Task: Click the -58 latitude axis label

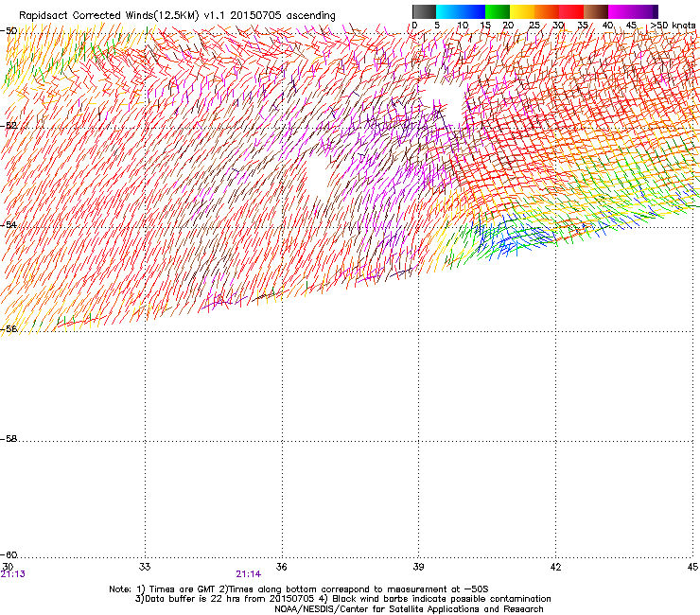Action: tap(9, 439)
